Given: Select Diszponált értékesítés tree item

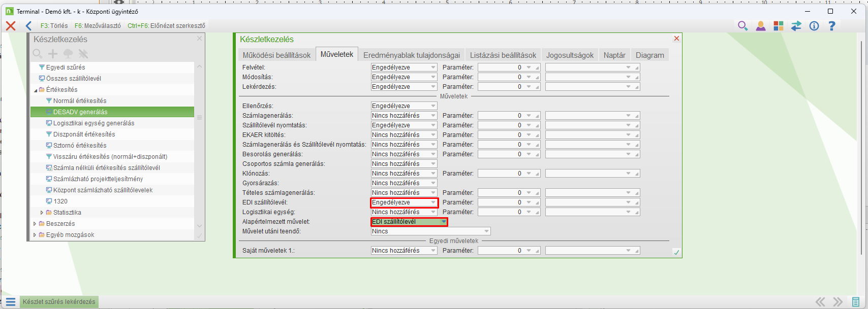Looking at the screenshot, I should [112, 134].
